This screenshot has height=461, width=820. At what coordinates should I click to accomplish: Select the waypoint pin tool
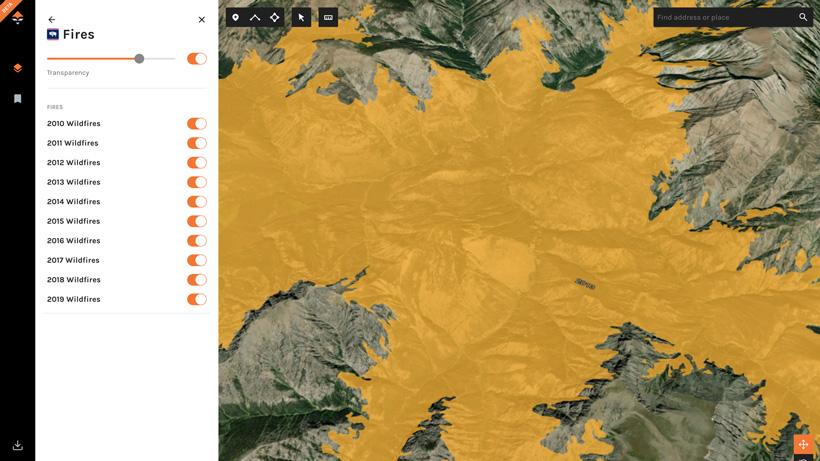235,17
